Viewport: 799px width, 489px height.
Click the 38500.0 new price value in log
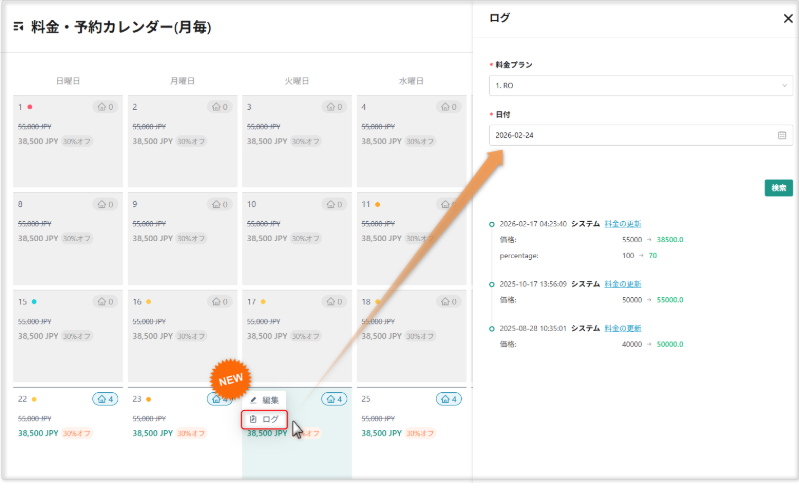[670, 239]
